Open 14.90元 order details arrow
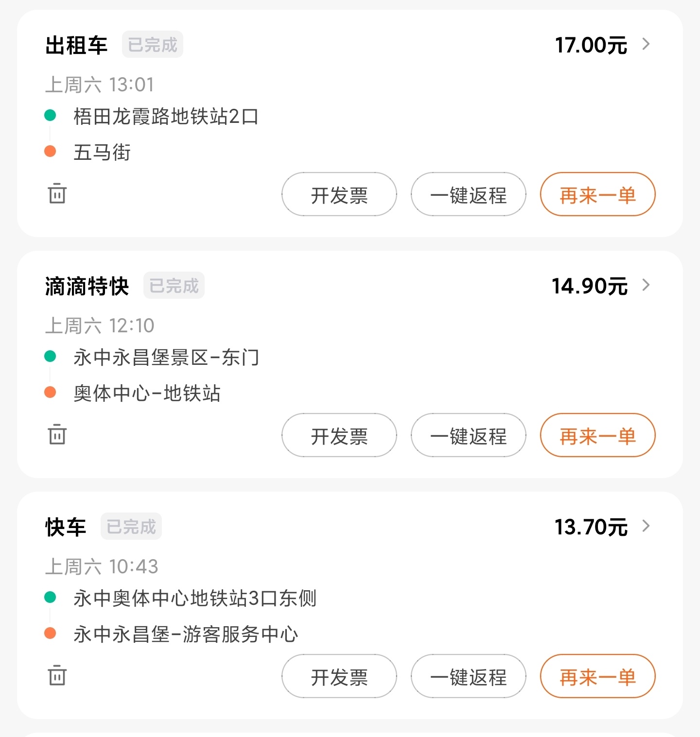This screenshot has height=737, width=700. pyautogui.click(x=646, y=285)
